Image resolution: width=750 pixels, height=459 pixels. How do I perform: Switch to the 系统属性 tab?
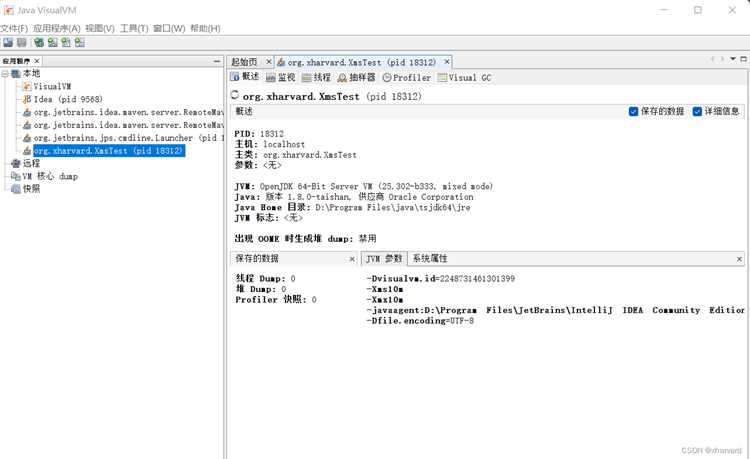[x=430, y=259]
